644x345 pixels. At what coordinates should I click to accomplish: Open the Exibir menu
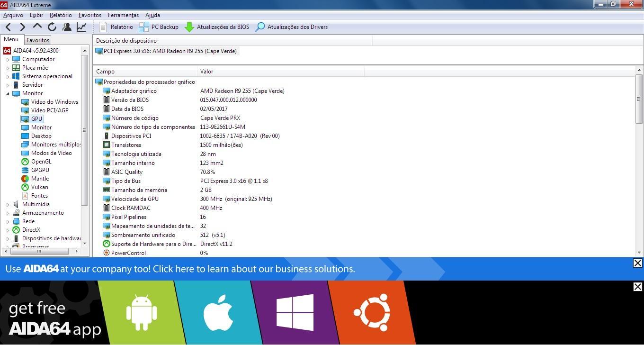click(36, 15)
